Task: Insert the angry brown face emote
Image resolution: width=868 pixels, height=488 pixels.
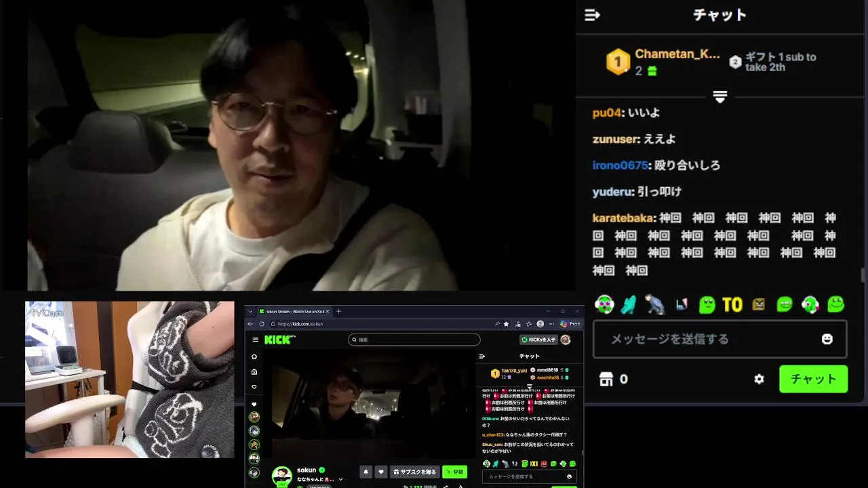Action: click(758, 305)
